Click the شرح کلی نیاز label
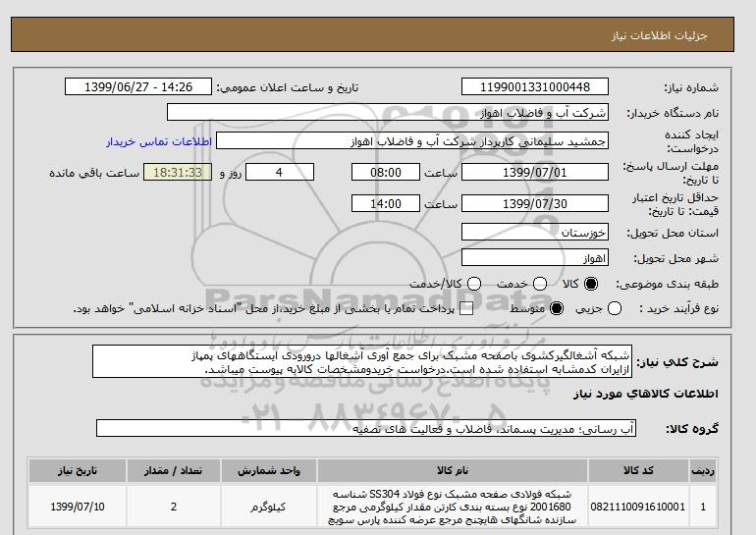The width and height of the screenshot is (756, 535). pyautogui.click(x=677, y=362)
